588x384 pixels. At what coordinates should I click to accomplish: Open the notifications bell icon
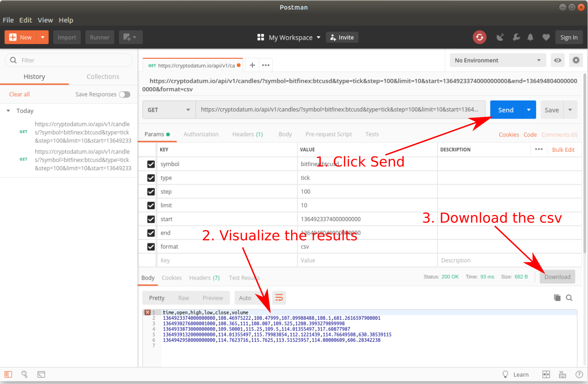click(531, 37)
